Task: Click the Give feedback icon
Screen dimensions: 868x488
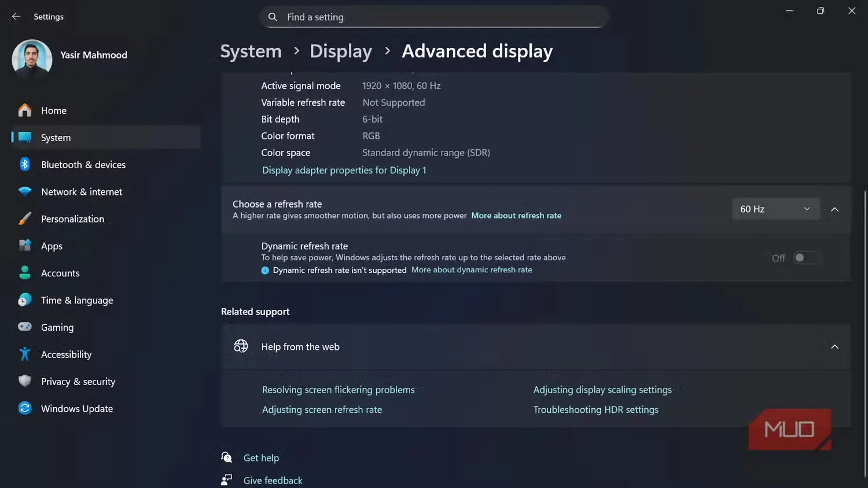Action: [227, 480]
